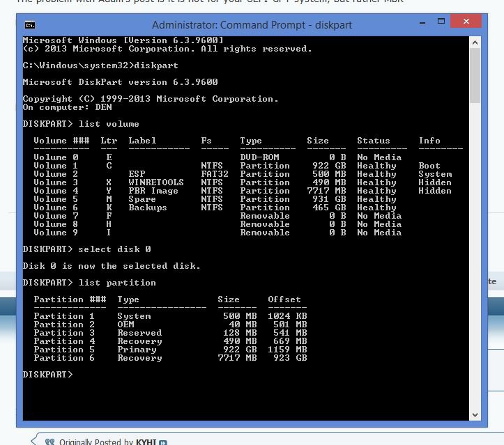This screenshot has width=504, height=445.
Task: Click 'Volume 9' row text
Action: (56, 233)
